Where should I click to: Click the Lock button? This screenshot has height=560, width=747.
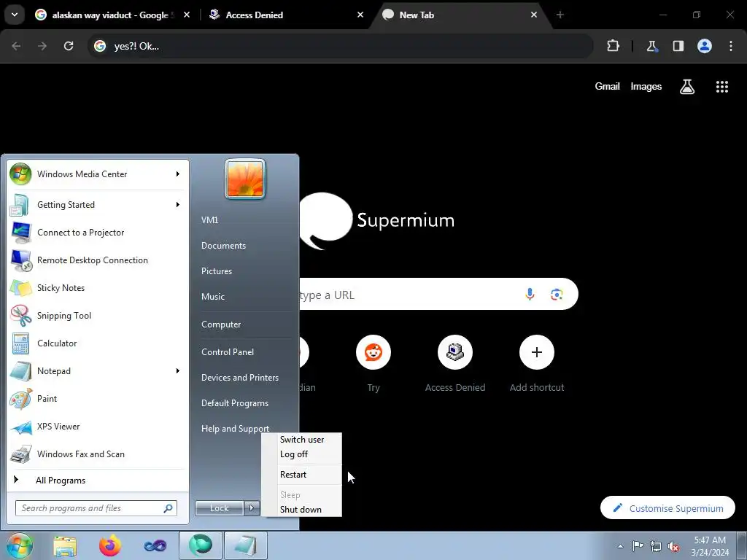tap(219, 508)
